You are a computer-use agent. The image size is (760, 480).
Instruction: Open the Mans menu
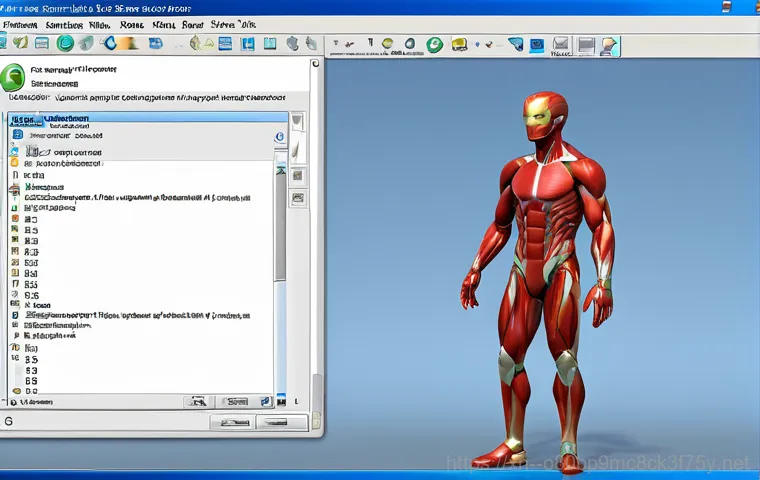point(163,25)
